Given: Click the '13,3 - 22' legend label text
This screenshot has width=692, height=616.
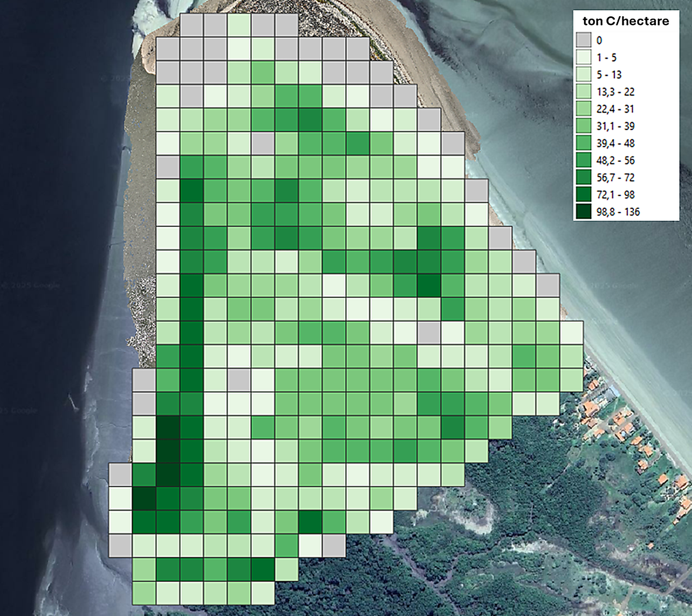Looking at the screenshot, I should pos(615,92).
